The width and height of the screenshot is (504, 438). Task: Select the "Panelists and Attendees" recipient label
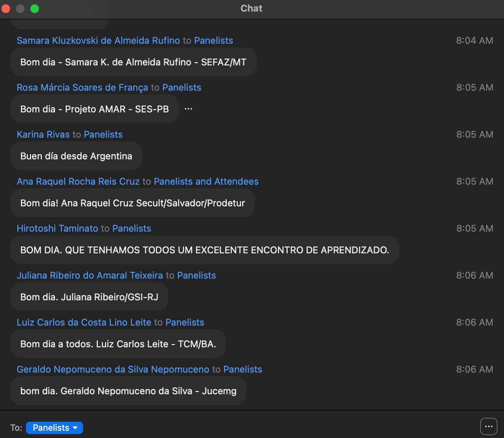[x=206, y=181]
